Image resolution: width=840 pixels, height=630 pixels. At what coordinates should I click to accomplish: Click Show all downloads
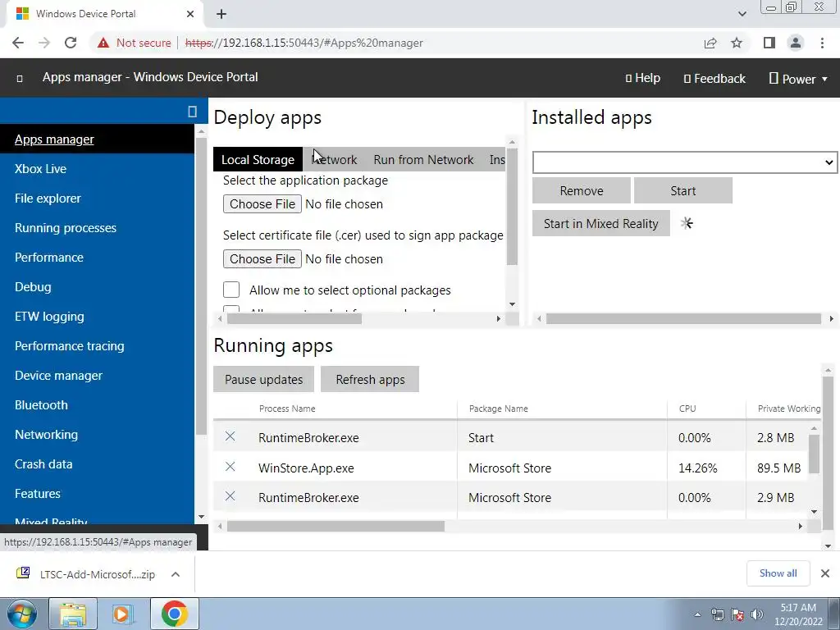(778, 573)
